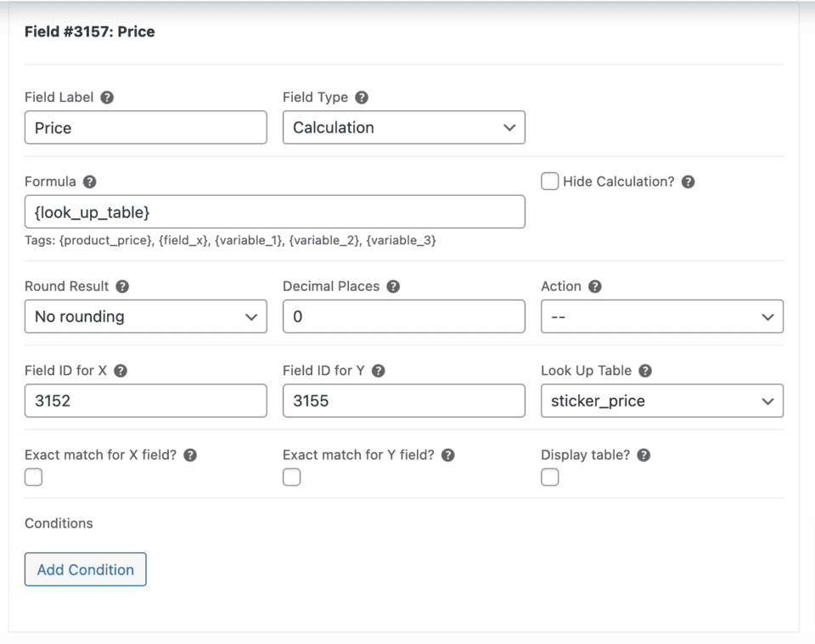Click the Add Condition button
815x644 pixels.
85,569
